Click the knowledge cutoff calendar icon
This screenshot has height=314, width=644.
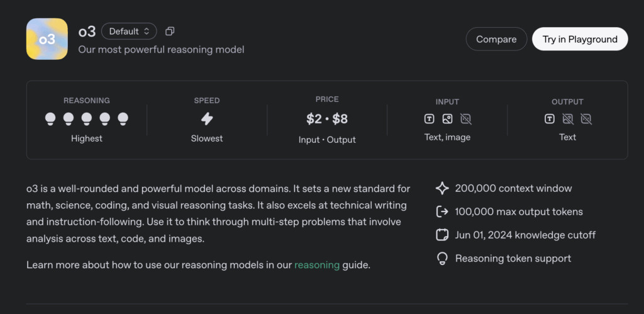pyautogui.click(x=442, y=235)
